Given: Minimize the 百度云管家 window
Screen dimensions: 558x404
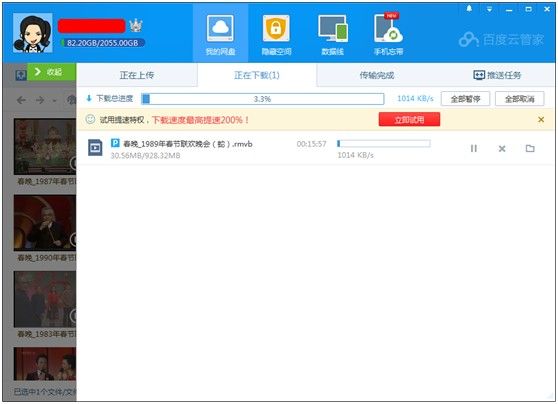Looking at the screenshot, I should [509, 10].
